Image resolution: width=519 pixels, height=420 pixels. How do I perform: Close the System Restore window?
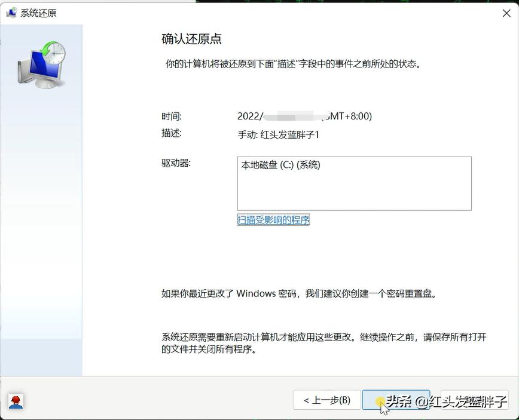click(506, 13)
